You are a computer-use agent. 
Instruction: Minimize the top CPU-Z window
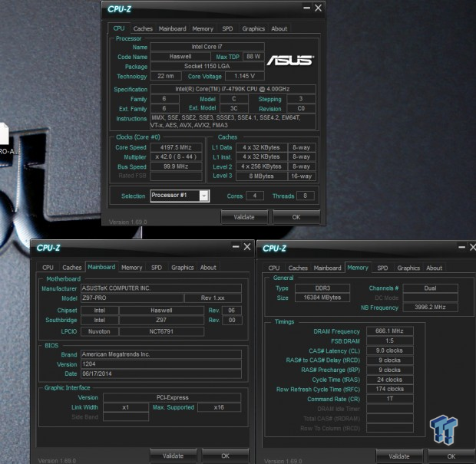coord(307,8)
